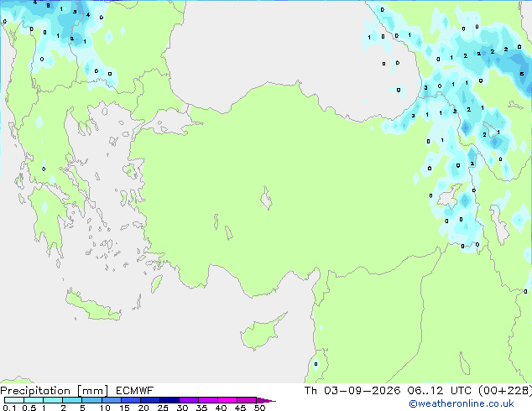Select the 5–10 mm legend color swatch

91,400
